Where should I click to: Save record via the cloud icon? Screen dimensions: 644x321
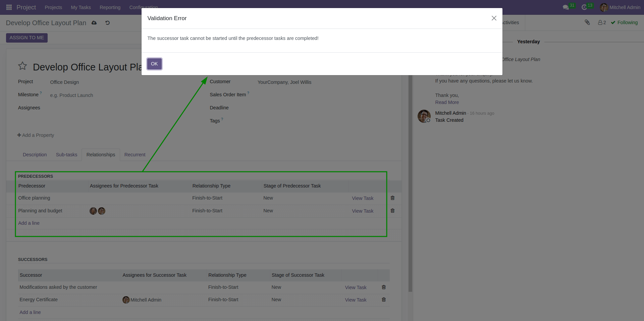[94, 22]
